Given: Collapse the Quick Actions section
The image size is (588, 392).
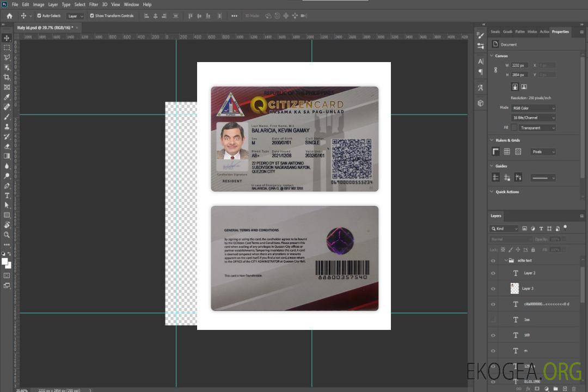Looking at the screenshot, I should [492, 192].
